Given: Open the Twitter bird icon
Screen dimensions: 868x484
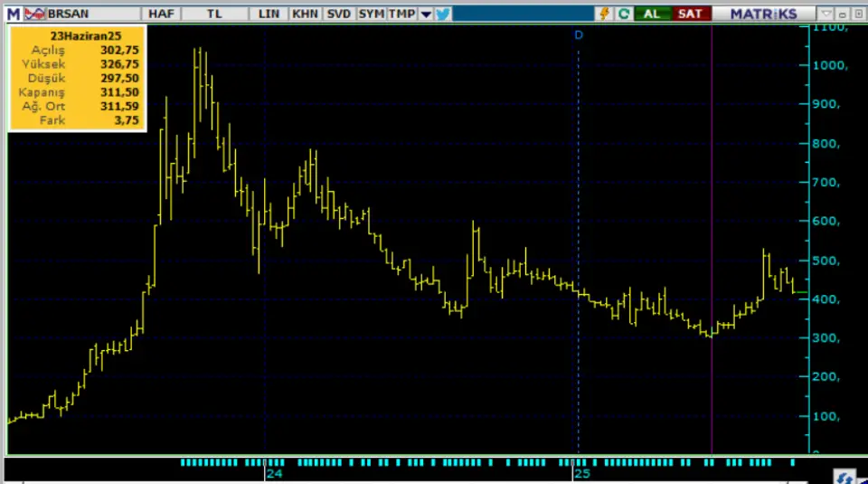Looking at the screenshot, I should click(x=442, y=14).
